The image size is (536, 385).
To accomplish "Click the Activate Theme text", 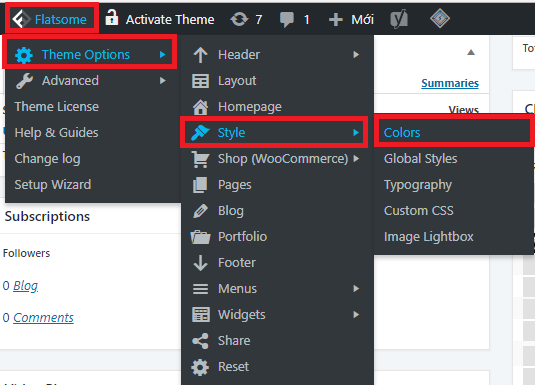I will [170, 19].
